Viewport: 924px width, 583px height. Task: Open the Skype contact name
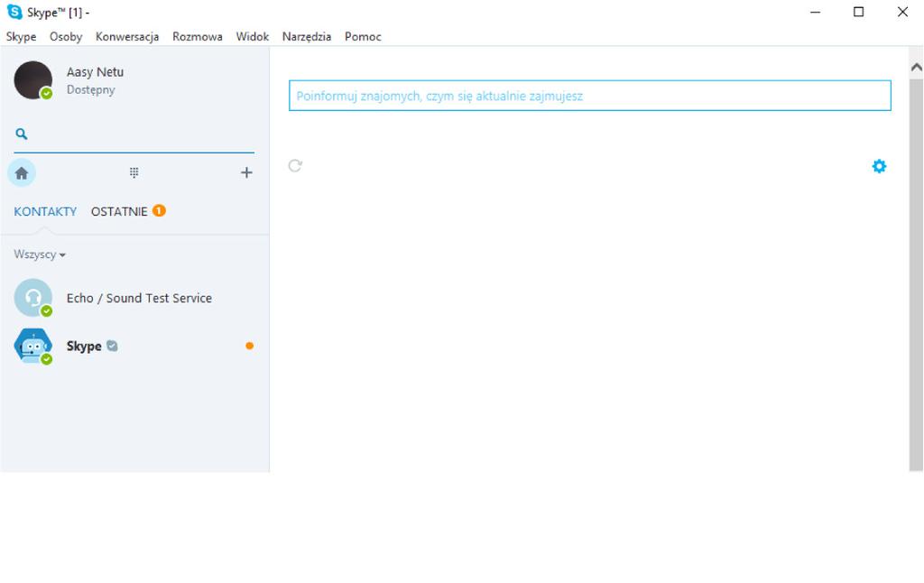[x=84, y=346]
